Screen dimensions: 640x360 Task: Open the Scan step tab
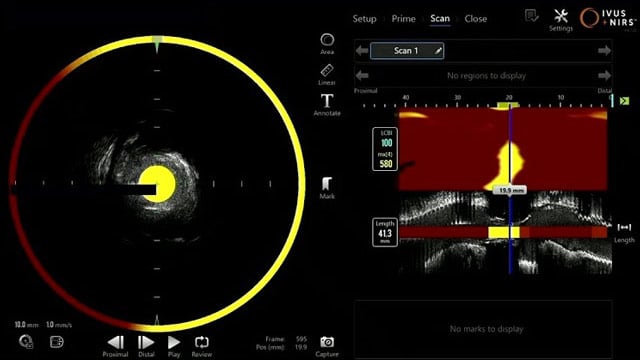click(x=440, y=19)
